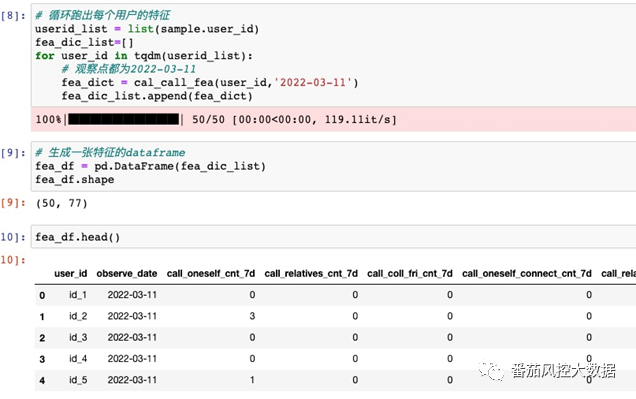Viewport: 636px width, 399px height.
Task: Click observe date in row id_1
Action: point(132,295)
